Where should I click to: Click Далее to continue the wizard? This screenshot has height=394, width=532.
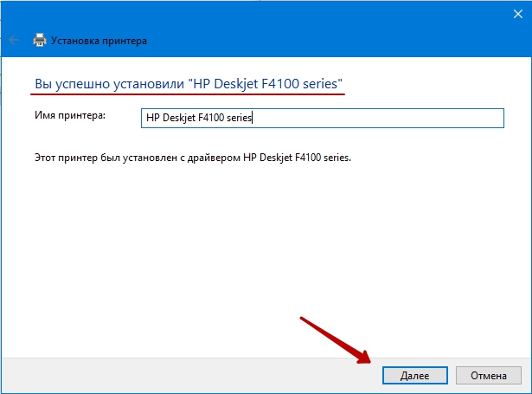[415, 375]
